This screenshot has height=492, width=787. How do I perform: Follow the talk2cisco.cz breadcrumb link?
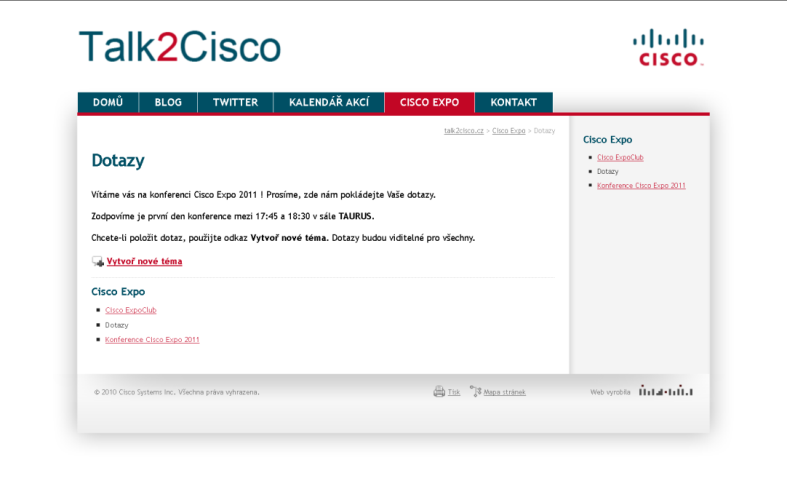pos(464,131)
